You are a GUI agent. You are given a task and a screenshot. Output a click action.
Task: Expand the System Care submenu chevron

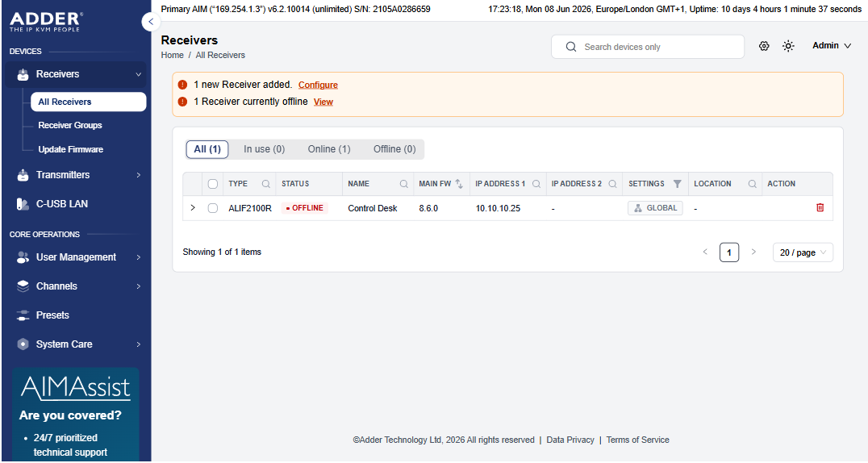pyautogui.click(x=139, y=344)
